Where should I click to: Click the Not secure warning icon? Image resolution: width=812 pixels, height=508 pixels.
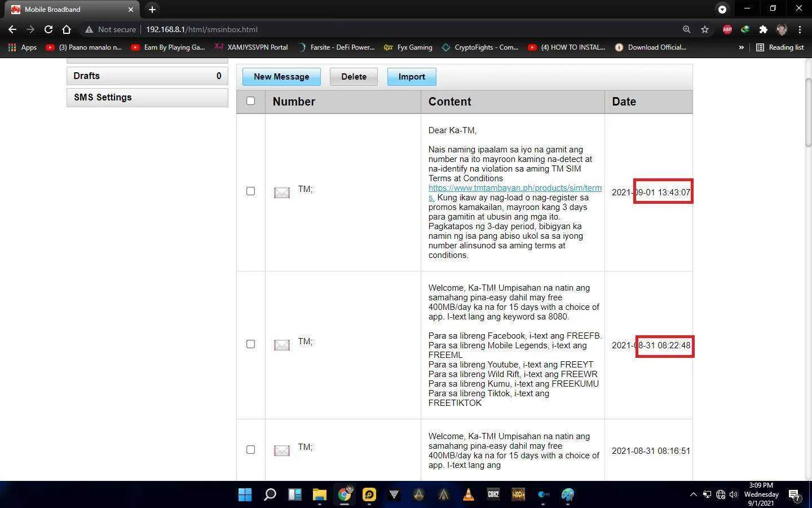tap(89, 29)
